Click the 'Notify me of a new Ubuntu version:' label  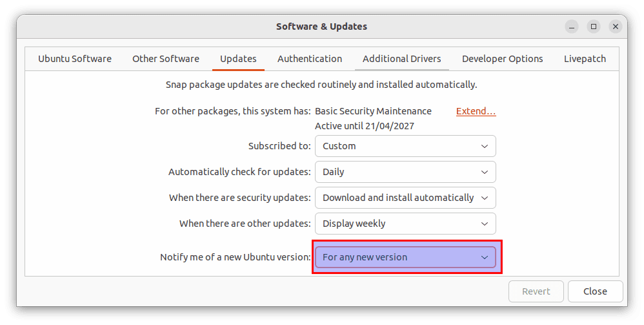point(236,257)
